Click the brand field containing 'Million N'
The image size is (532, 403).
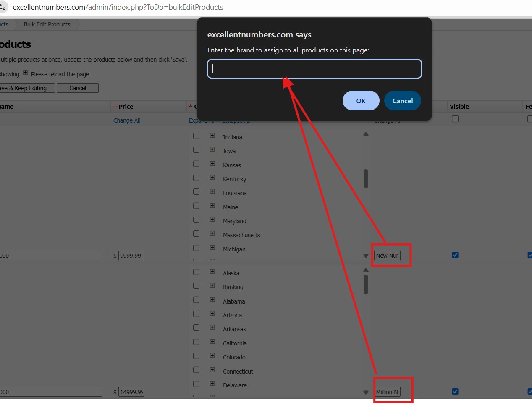387,392
